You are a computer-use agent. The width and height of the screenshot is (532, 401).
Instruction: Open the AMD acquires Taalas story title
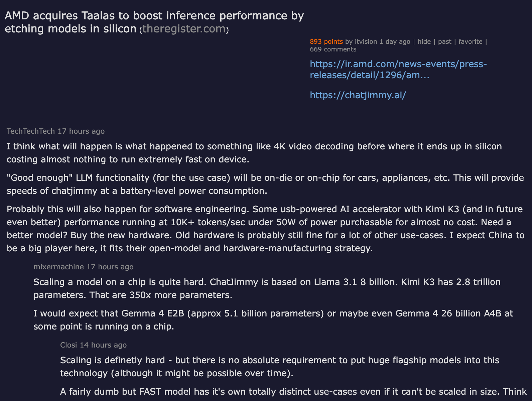coord(154,22)
